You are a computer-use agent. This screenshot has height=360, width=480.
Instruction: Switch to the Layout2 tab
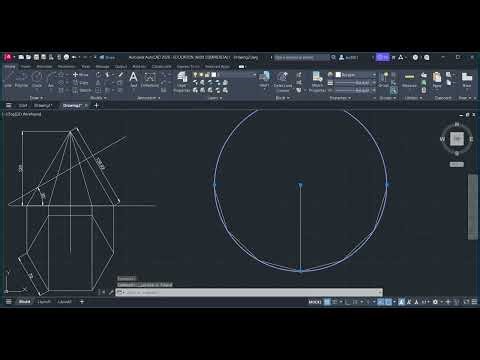click(65, 302)
